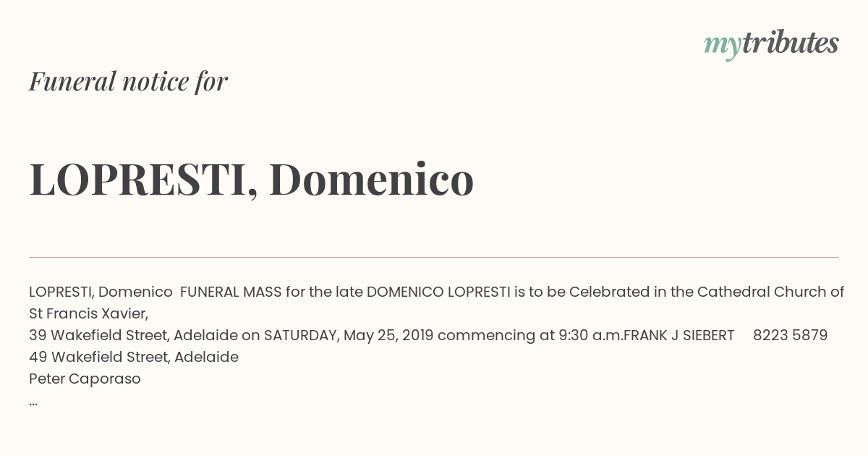
Task: Click the horizontal divider line
Action: coord(434,257)
